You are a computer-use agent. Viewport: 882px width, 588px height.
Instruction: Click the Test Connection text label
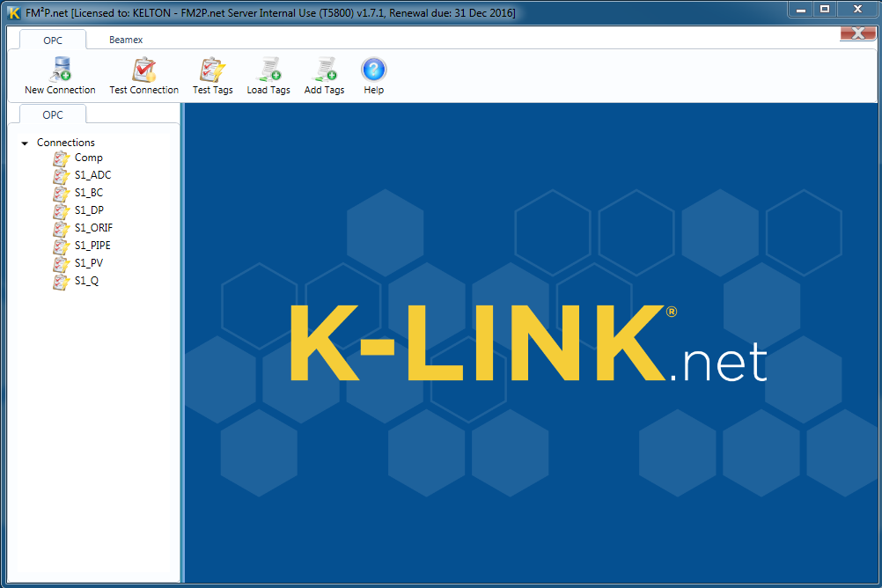pos(144,90)
